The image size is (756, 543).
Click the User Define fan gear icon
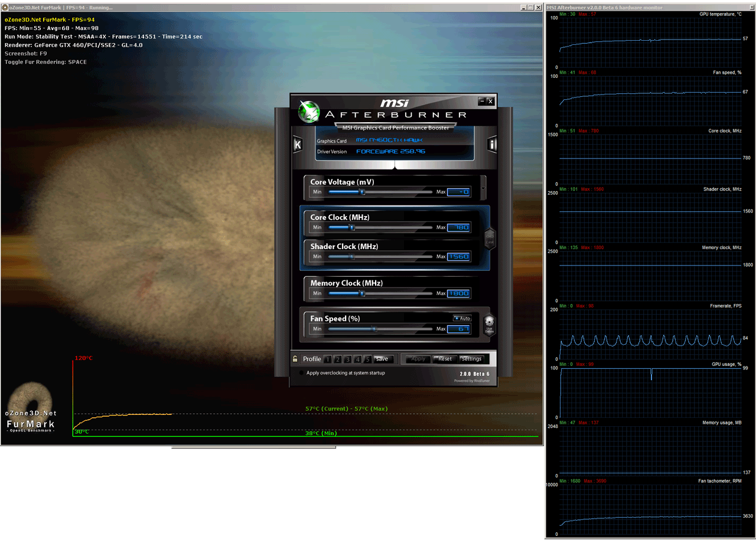tap(489, 324)
